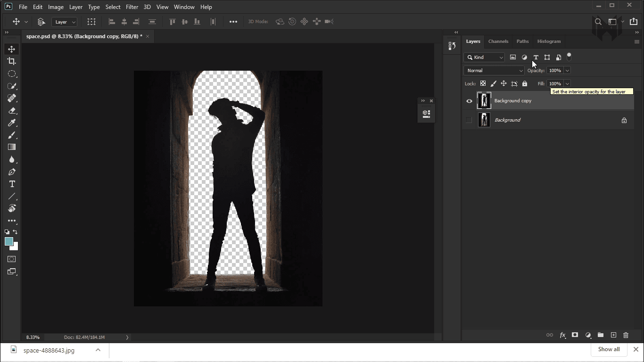Open the File menu
The image size is (644, 362).
coord(23,7)
